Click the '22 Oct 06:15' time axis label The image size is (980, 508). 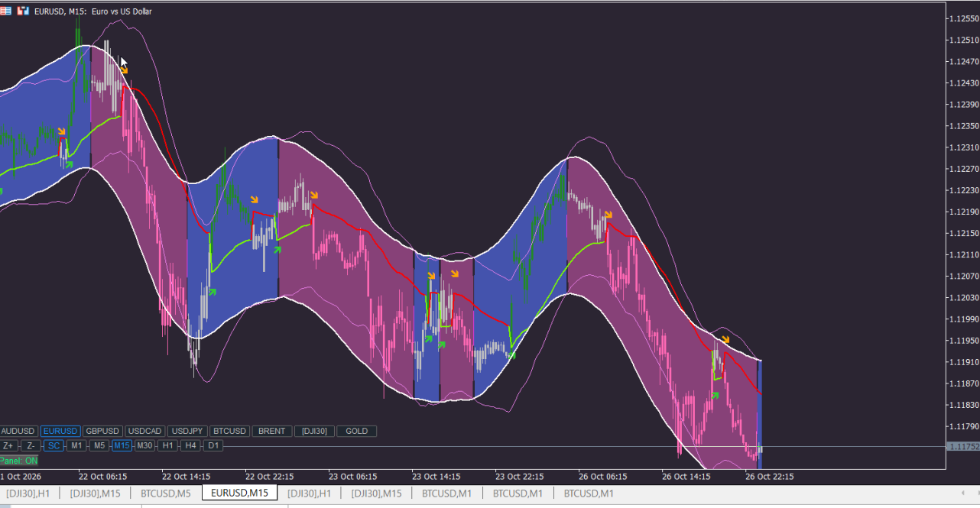(x=103, y=477)
